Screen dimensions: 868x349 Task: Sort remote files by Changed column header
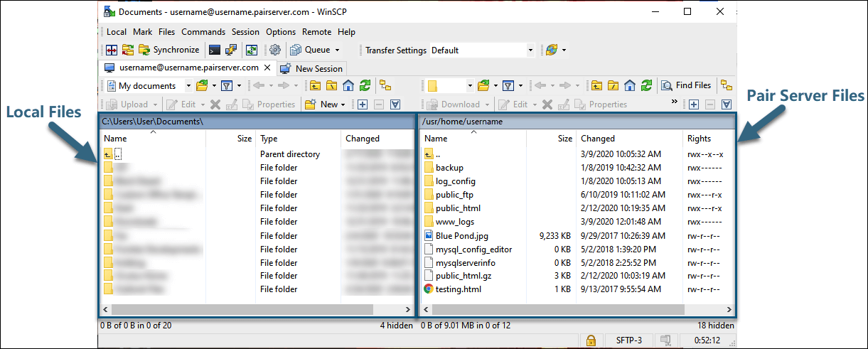(x=629, y=139)
